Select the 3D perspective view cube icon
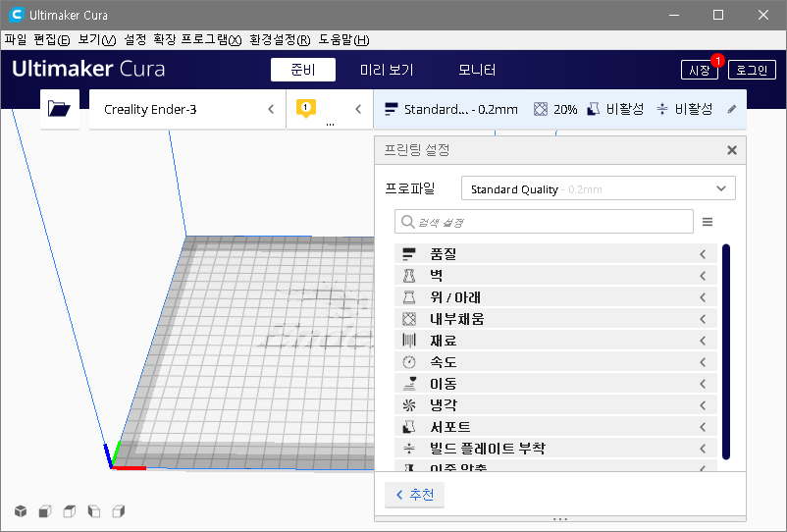The width and height of the screenshot is (787, 532). coord(21,511)
